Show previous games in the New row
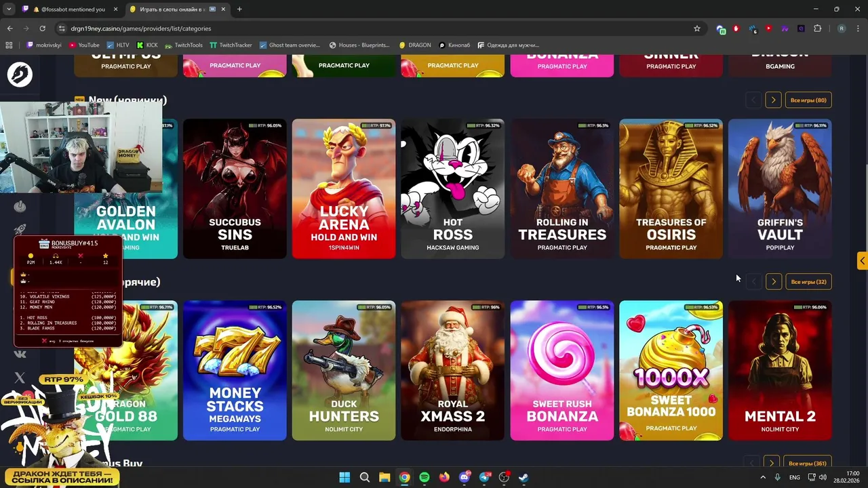This screenshot has height=488, width=868. [x=753, y=100]
